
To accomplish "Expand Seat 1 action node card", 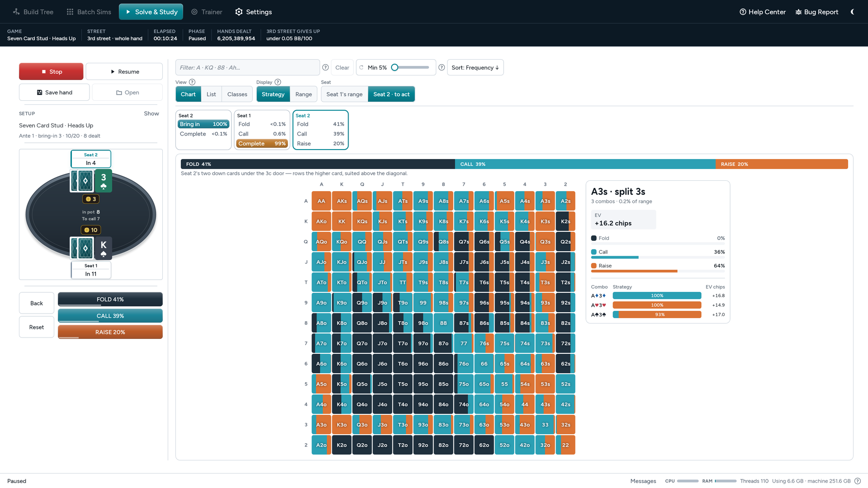I will (x=262, y=130).
